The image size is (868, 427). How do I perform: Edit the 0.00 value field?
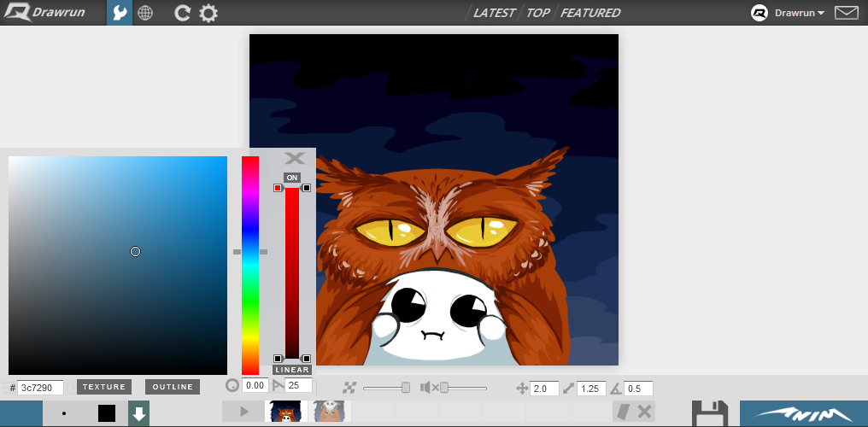[x=255, y=385]
